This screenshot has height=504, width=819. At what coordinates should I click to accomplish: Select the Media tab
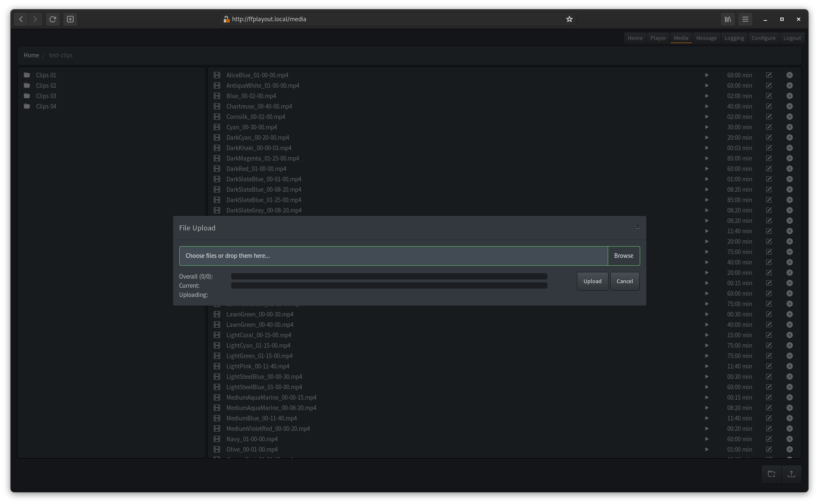[681, 38]
